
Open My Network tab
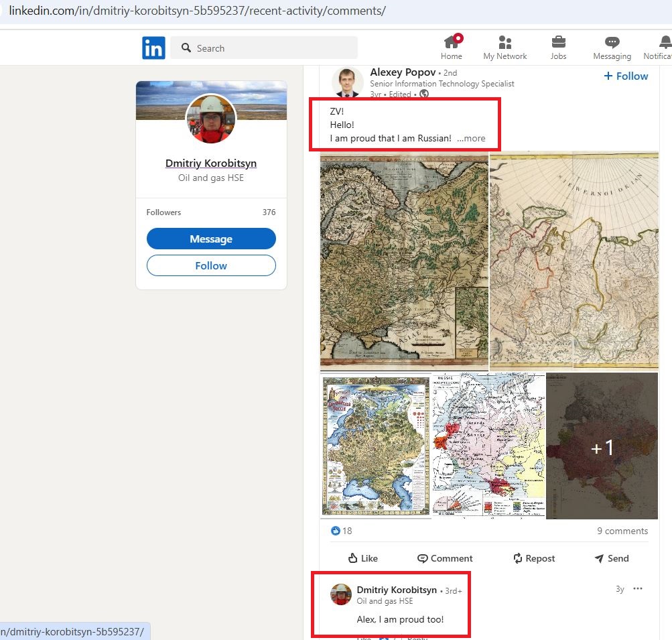click(505, 47)
